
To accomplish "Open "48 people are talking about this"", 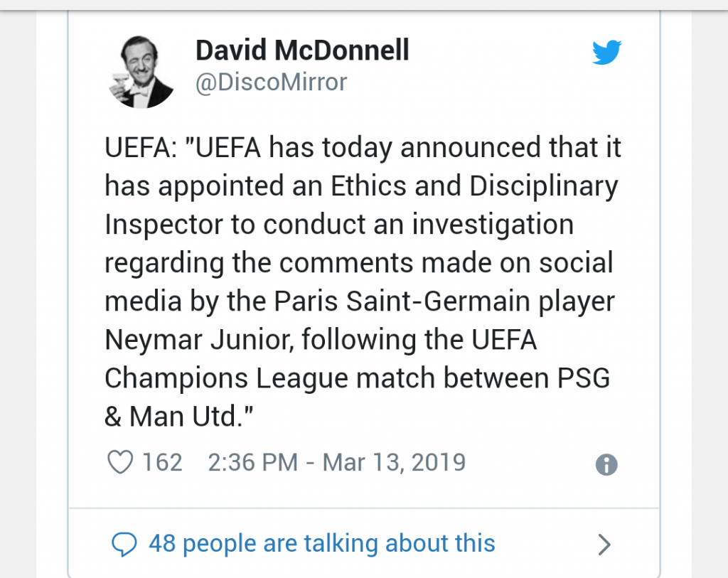I will point(321,544).
